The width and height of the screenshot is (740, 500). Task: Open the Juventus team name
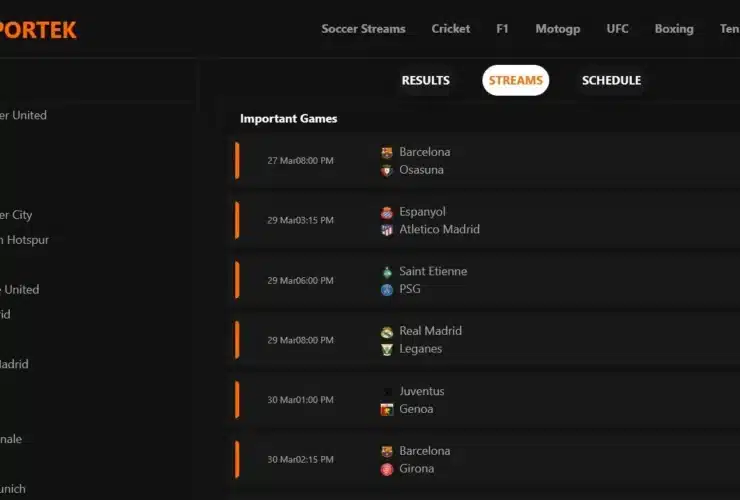point(421,391)
